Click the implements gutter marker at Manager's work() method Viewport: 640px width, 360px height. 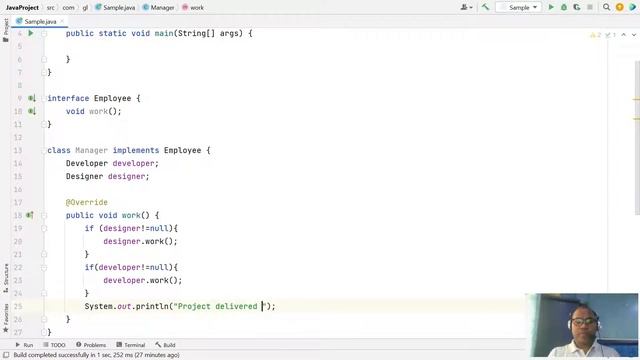tap(30, 215)
